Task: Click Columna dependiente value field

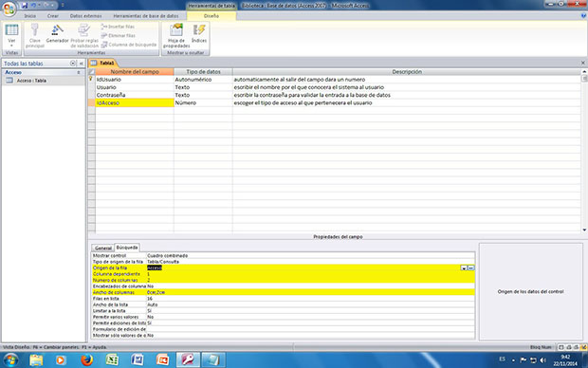Action: (310, 274)
